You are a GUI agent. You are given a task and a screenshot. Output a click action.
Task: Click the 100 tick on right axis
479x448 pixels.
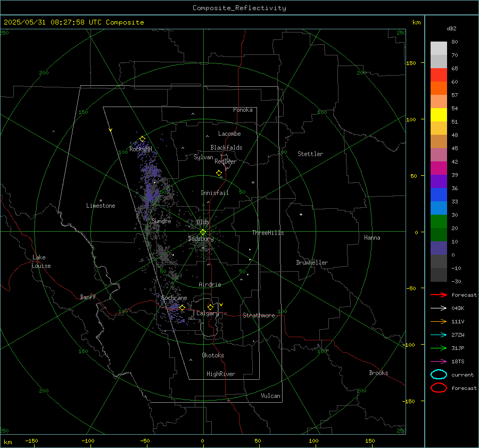pyautogui.click(x=411, y=119)
